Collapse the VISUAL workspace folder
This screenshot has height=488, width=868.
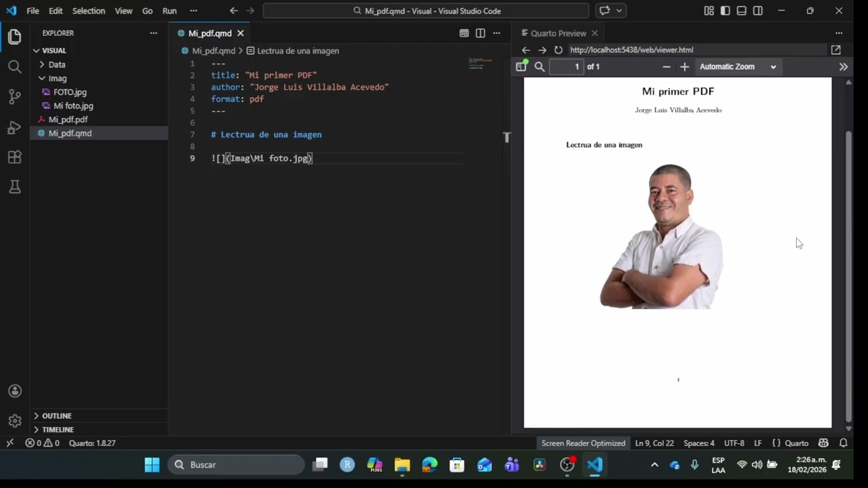pyautogui.click(x=54, y=51)
